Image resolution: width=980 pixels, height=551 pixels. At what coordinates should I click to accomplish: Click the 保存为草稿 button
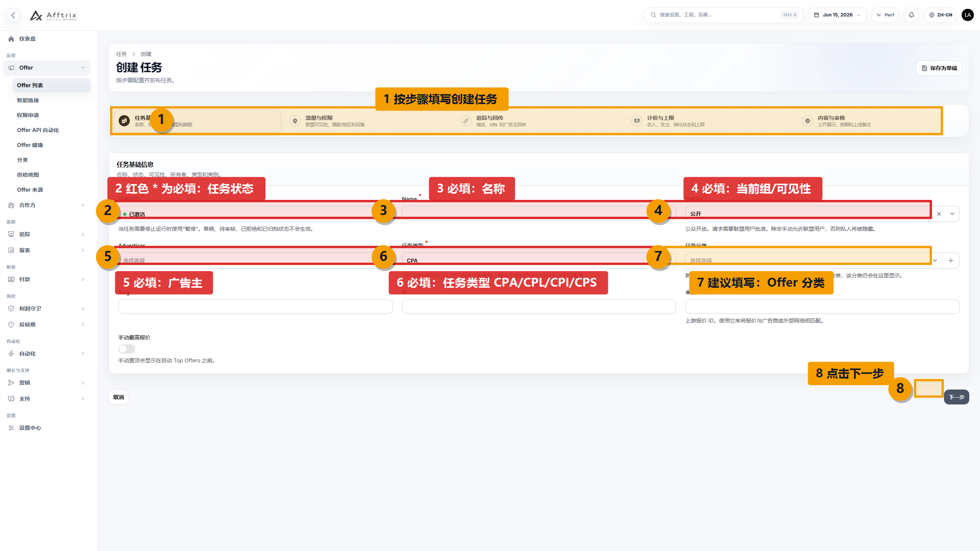click(x=939, y=68)
